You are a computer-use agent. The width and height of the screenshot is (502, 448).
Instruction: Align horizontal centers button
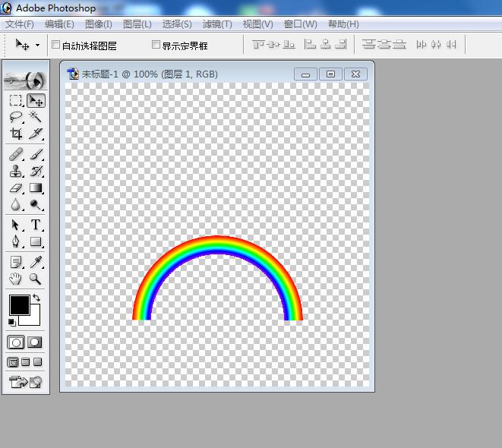(x=325, y=45)
